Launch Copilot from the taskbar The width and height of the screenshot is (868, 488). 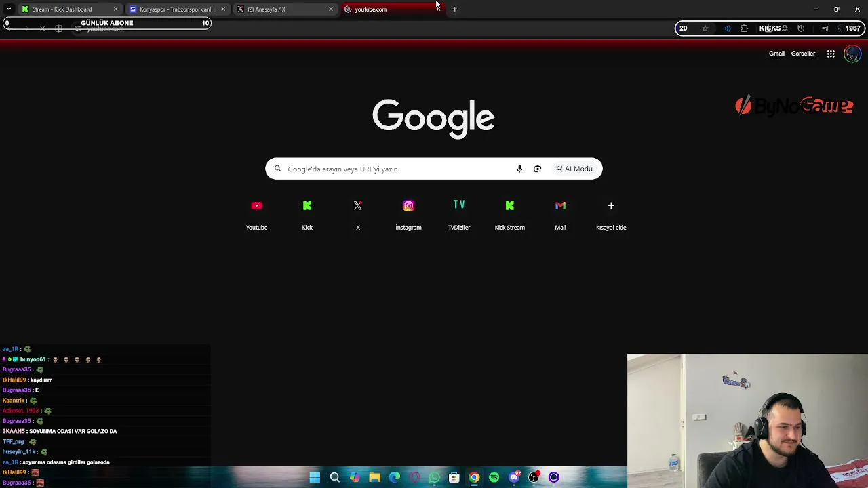pyautogui.click(x=355, y=477)
